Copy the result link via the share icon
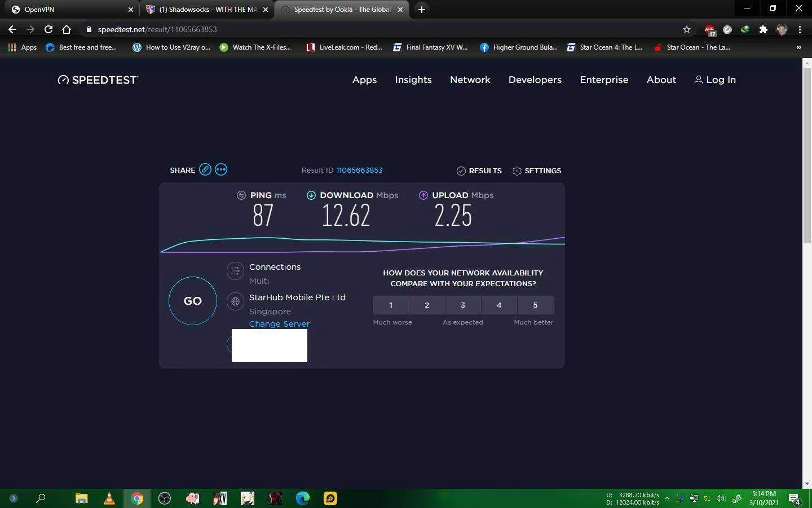 coord(205,169)
